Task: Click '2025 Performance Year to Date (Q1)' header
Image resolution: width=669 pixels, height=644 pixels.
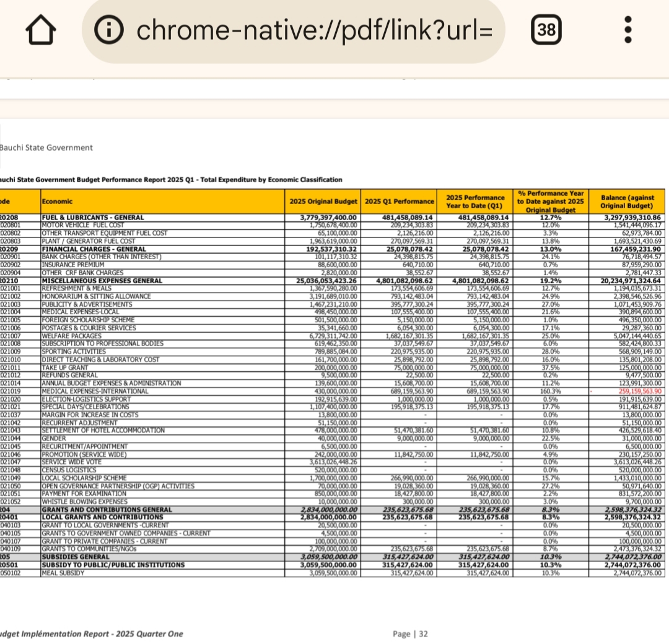Action: (475, 201)
